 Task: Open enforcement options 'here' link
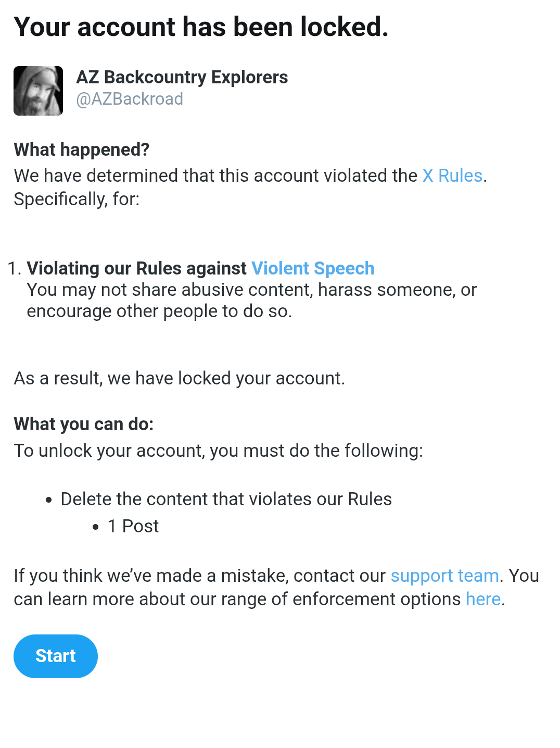(482, 599)
